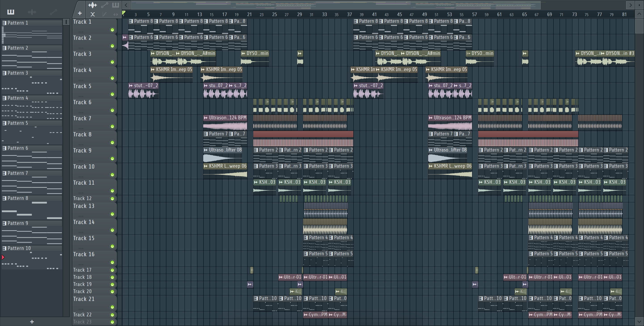Show patterns in the picker panel
Viewport: 644px width, 326px height.
coord(11,12)
